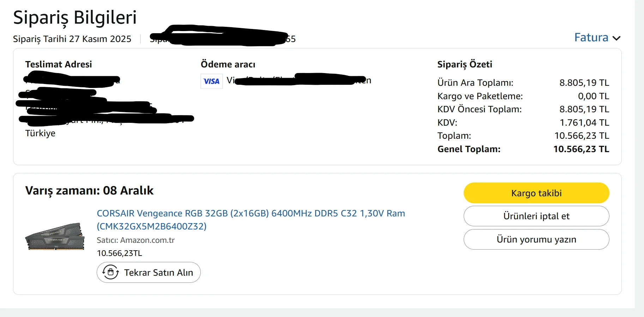Cancel items via Ürünleri iptal et
This screenshot has width=644, height=317.
[x=536, y=216]
